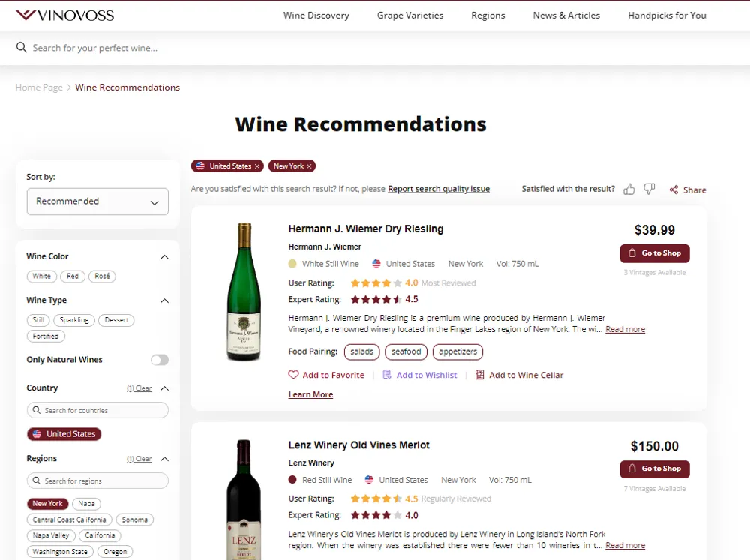
Task: Open the Handpicks for You menu
Action: click(667, 15)
